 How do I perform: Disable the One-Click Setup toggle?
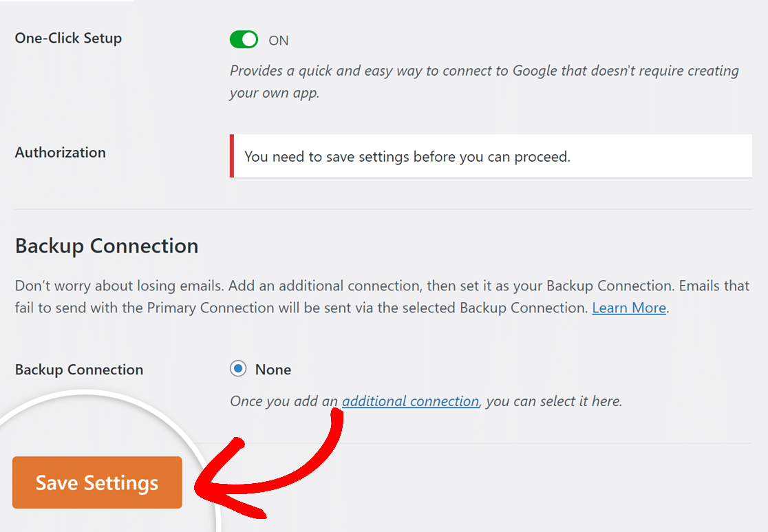244,39
